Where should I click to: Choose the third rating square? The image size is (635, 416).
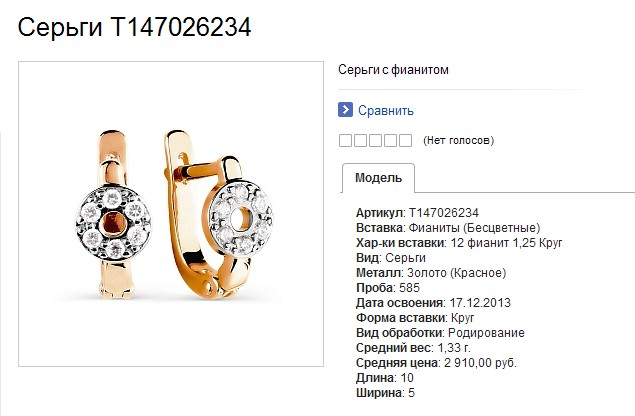tap(375, 141)
